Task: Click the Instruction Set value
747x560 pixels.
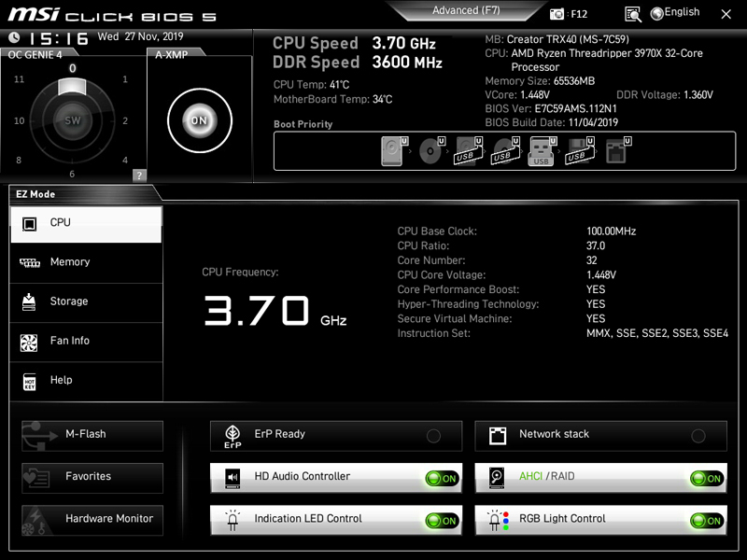Action: click(x=657, y=333)
